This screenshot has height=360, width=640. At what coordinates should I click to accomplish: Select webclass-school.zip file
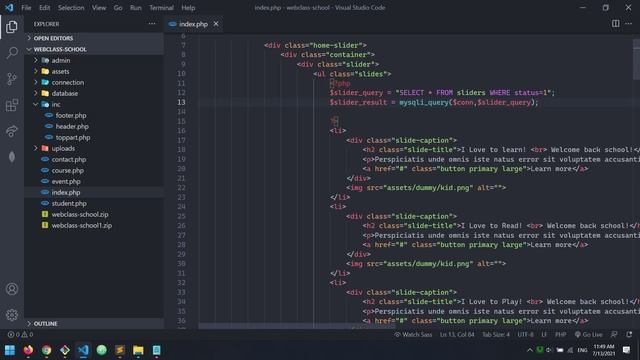coord(94,214)
